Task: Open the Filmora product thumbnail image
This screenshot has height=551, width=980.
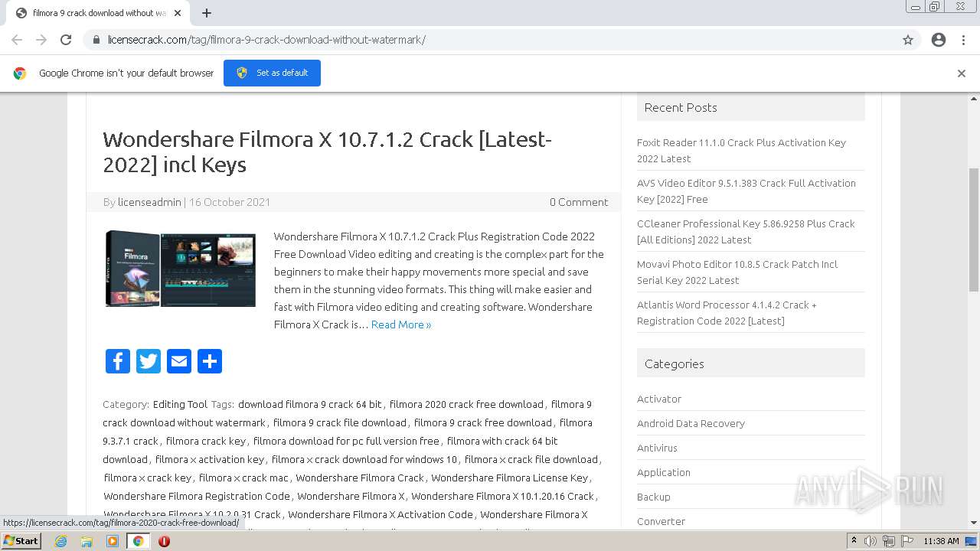Action: 180,269
